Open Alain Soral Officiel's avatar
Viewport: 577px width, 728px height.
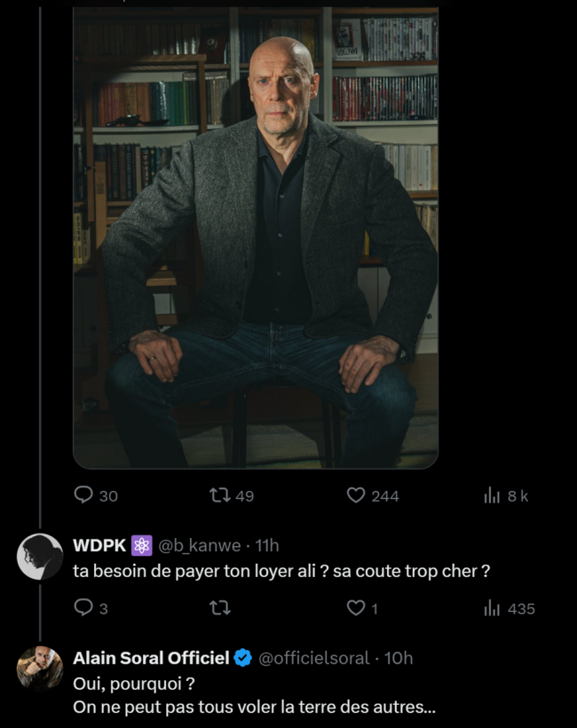pyautogui.click(x=40, y=669)
